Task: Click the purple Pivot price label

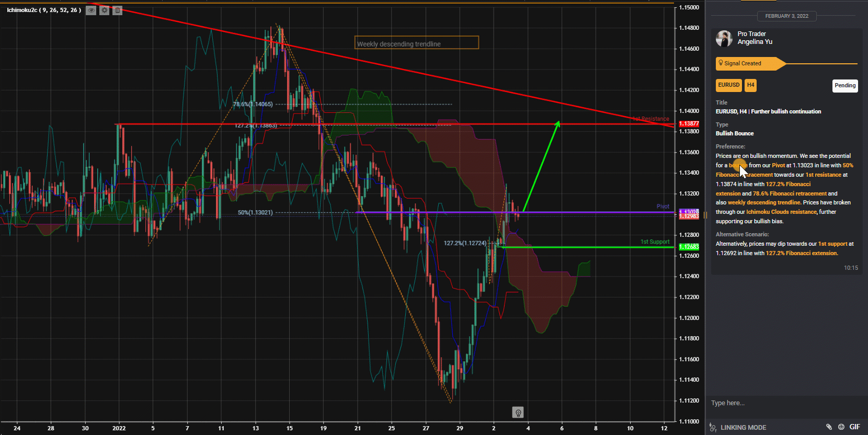Action: pyautogui.click(x=689, y=212)
